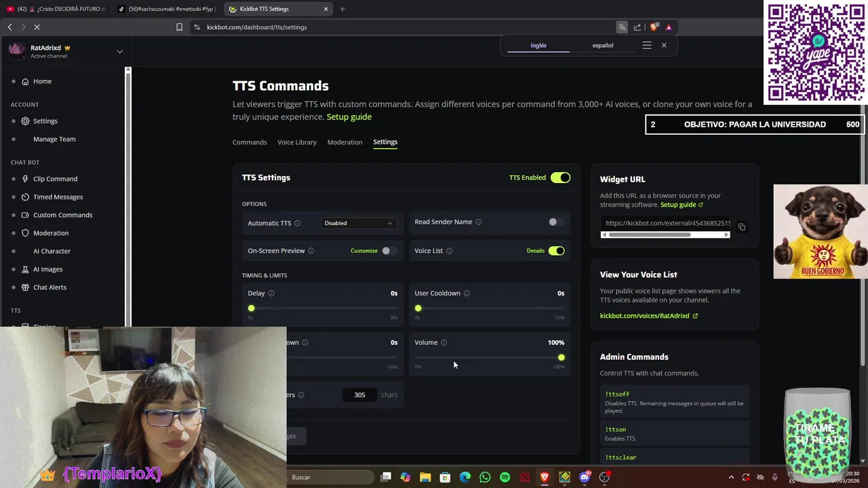Click info icon next to Volume
The height and width of the screenshot is (488, 868).
point(444,342)
